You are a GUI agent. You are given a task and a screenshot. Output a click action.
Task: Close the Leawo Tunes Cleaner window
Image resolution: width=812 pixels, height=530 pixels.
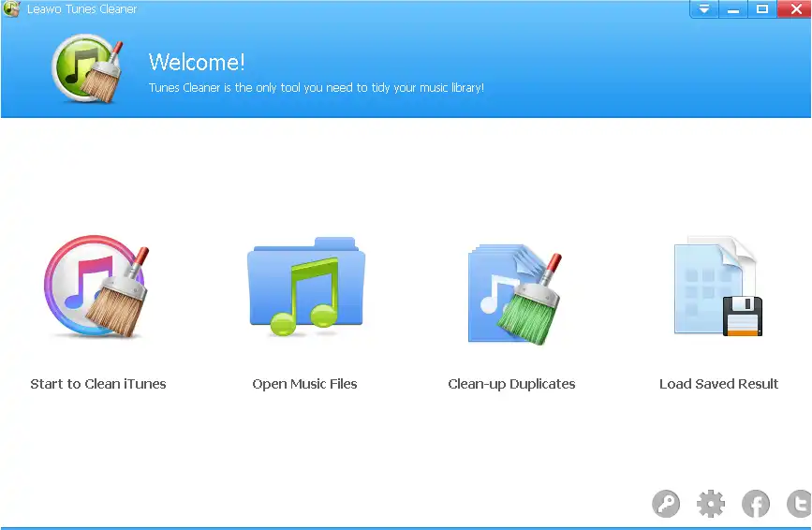794,9
